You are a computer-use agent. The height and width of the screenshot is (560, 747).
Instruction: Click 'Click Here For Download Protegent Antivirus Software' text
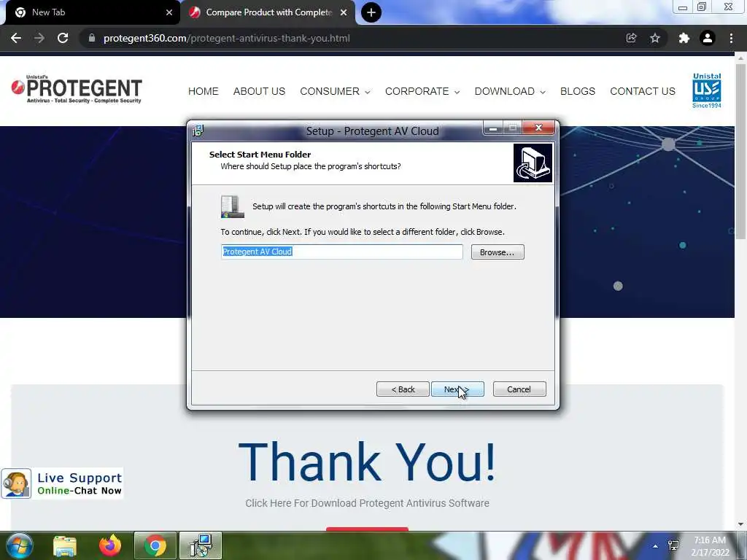[368, 503]
